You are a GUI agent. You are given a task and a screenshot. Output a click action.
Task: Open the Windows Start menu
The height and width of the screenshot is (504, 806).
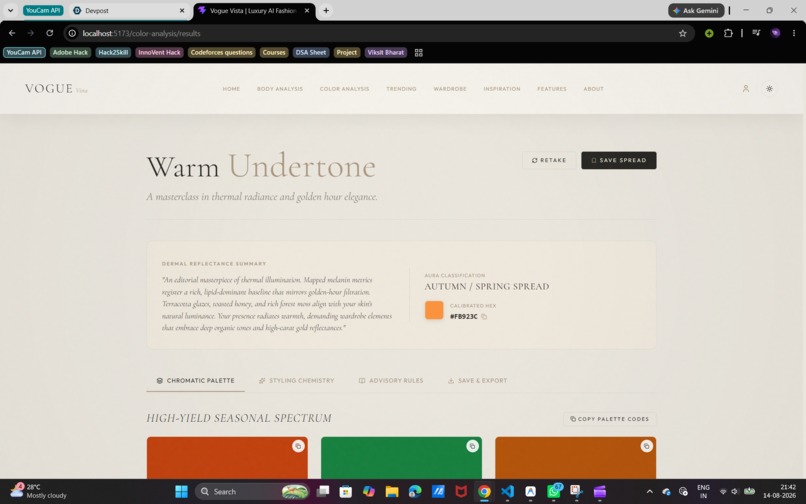181,492
